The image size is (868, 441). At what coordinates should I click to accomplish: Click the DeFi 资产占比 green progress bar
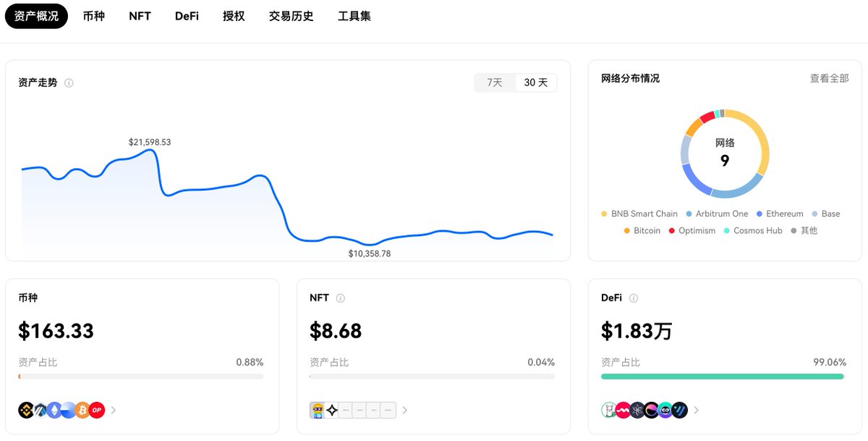tap(722, 377)
